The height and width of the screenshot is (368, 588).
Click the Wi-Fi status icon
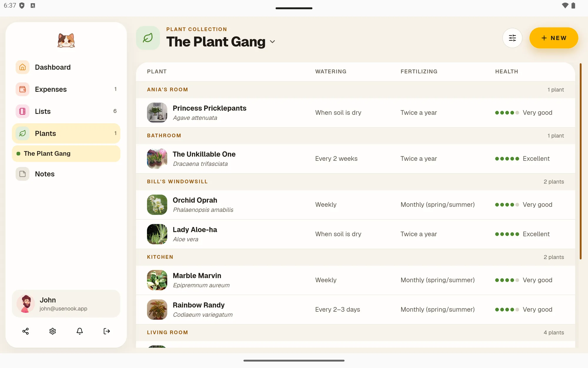pos(565,6)
